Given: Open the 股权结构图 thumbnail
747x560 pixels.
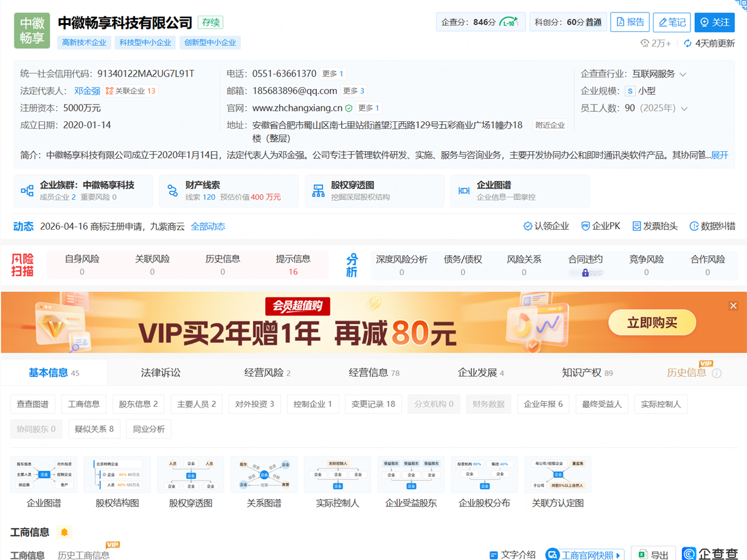Looking at the screenshot, I should tap(117, 475).
